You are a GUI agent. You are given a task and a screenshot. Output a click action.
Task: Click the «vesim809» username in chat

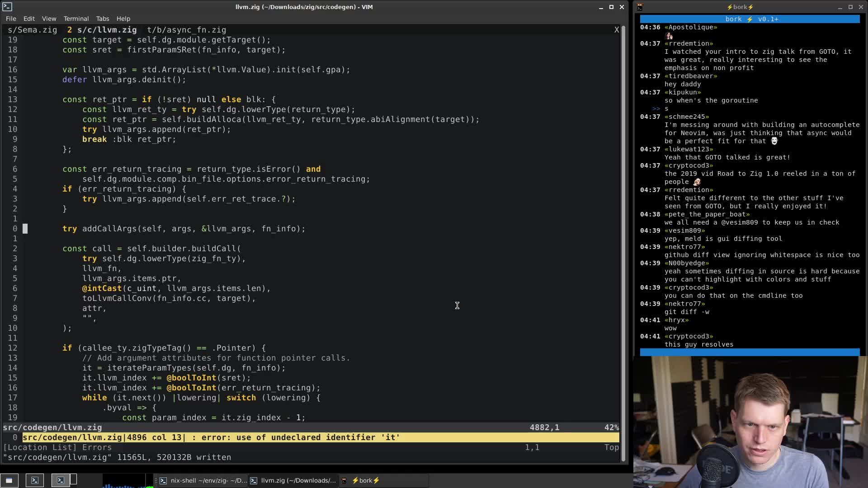point(684,230)
